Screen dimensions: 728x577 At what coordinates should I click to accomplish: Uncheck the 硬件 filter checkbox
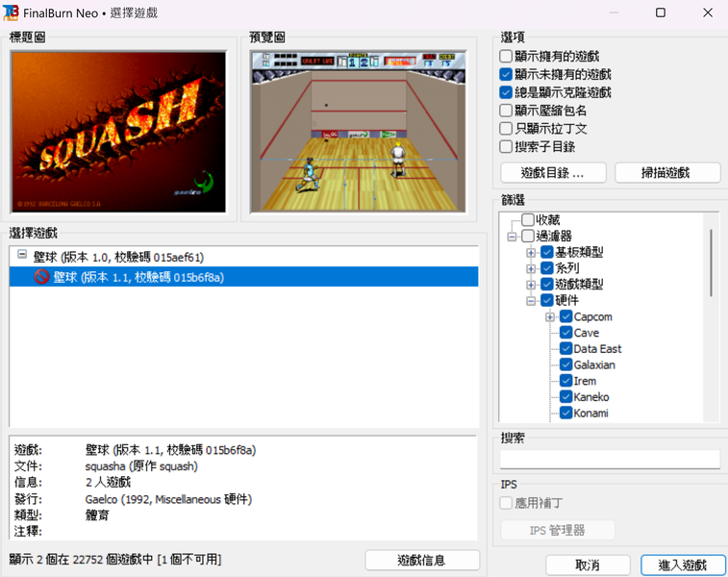547,300
